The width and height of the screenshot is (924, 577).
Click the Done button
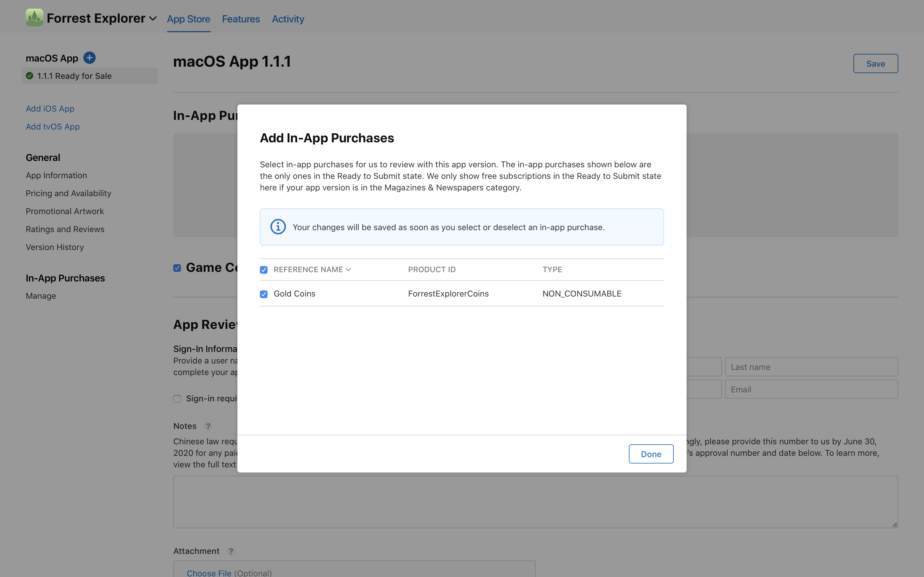pyautogui.click(x=651, y=454)
